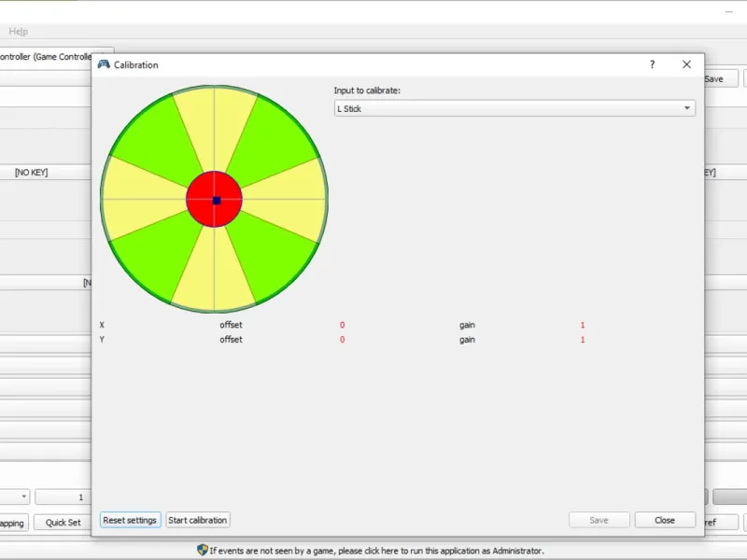Click the X gain value 1

(x=582, y=325)
